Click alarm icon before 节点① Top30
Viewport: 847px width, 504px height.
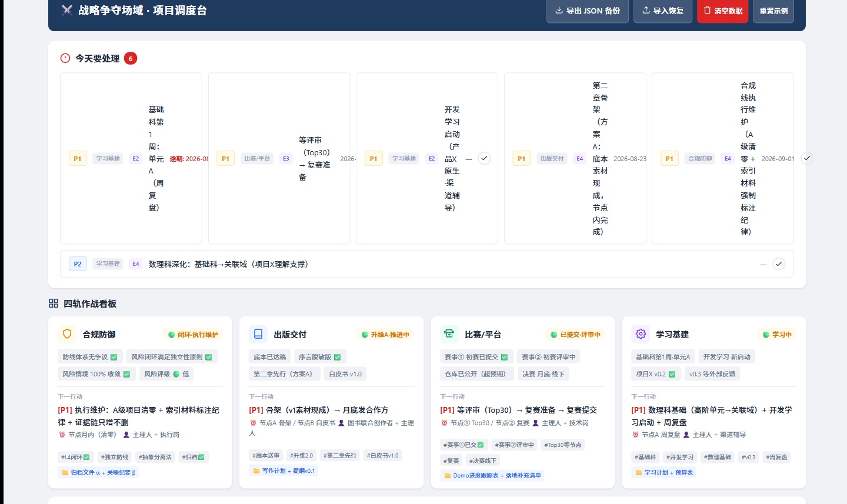coord(444,423)
